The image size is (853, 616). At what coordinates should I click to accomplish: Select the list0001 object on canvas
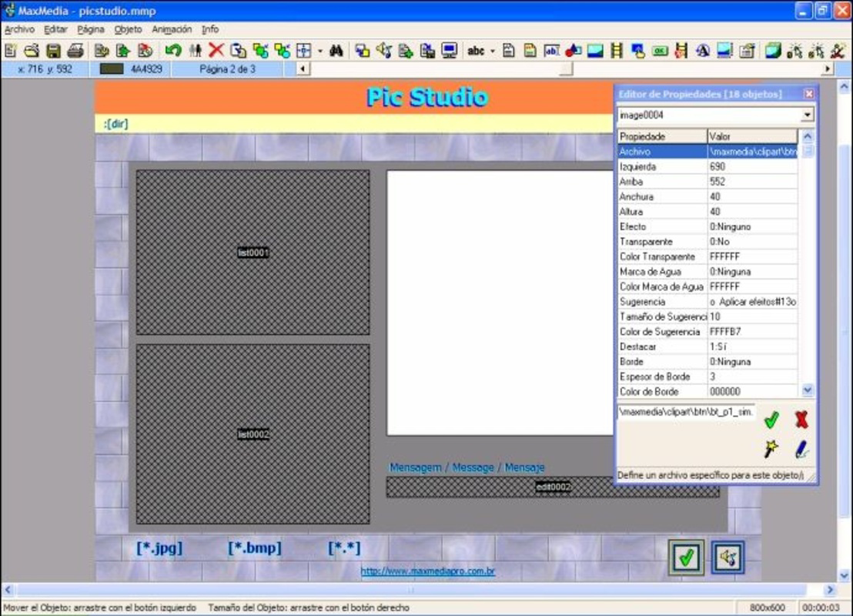coord(253,253)
